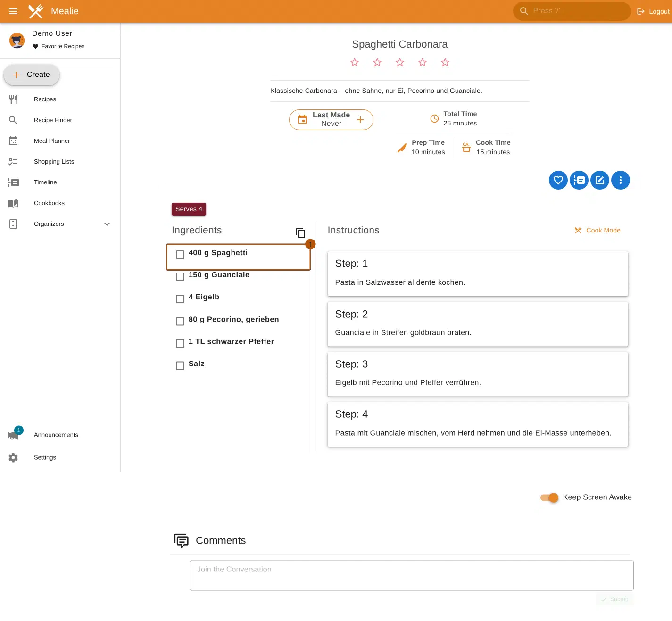Click the Logout icon

point(641,11)
